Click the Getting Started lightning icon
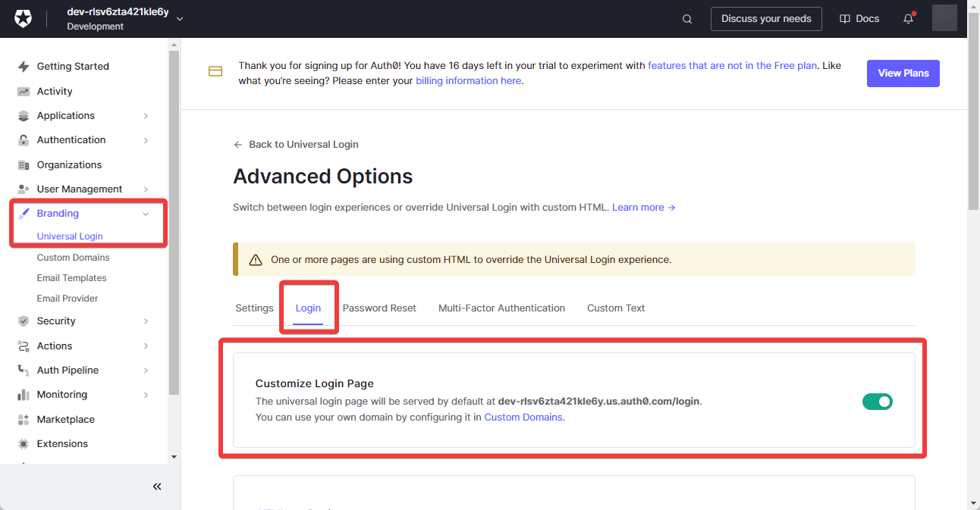This screenshot has width=980, height=510. 24,67
